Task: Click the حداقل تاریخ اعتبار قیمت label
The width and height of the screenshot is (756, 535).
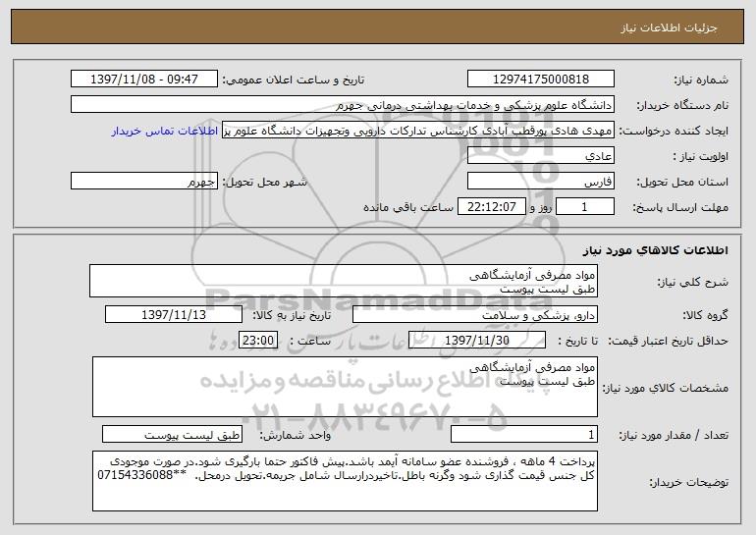Action: (668, 341)
